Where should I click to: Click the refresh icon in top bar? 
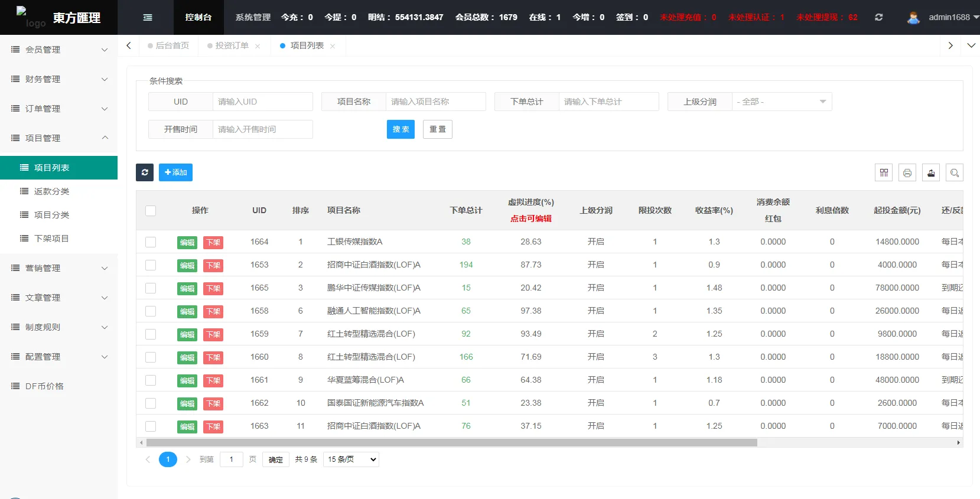[x=878, y=18]
